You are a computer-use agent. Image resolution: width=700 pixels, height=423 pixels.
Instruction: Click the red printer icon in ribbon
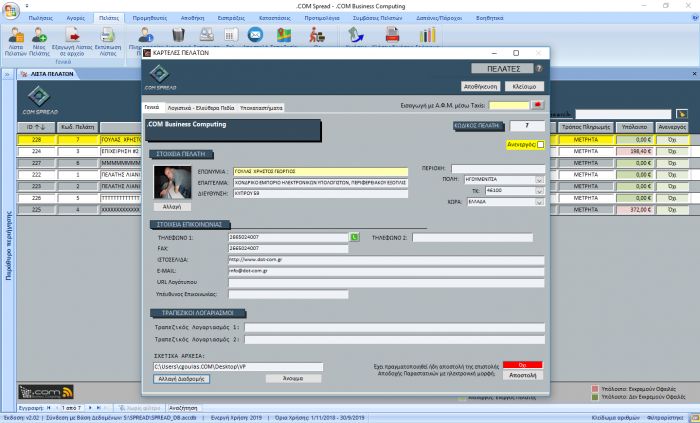point(392,35)
